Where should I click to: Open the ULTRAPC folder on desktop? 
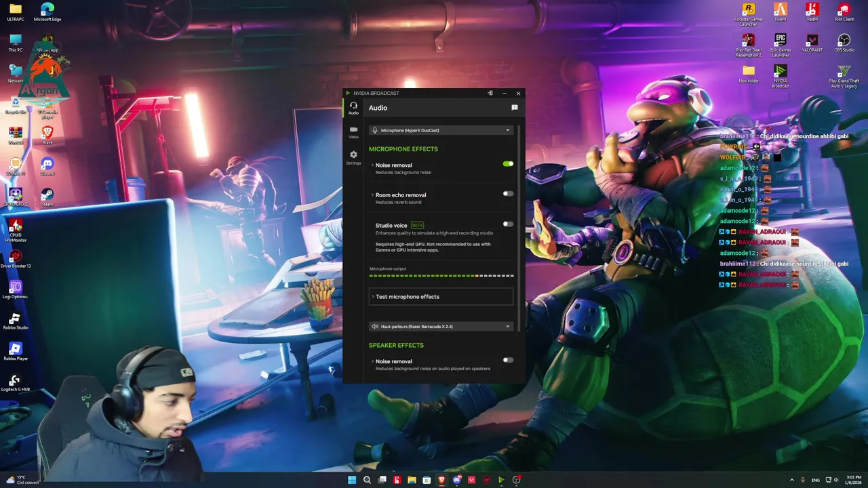pyautogui.click(x=15, y=12)
